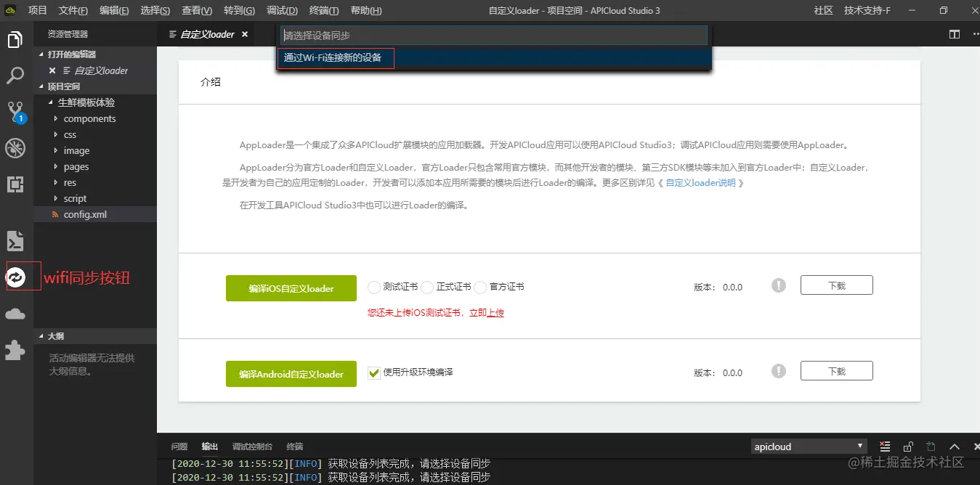Open the 转到(G) menu
This screenshot has height=485, width=980.
239,11
